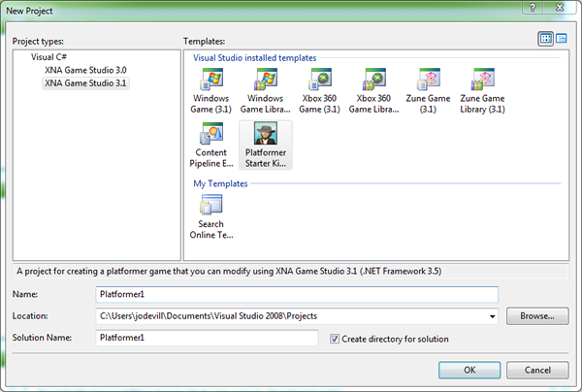Confirm with the OK button
Image resolution: width=582 pixels, height=392 pixels.
[x=469, y=370]
